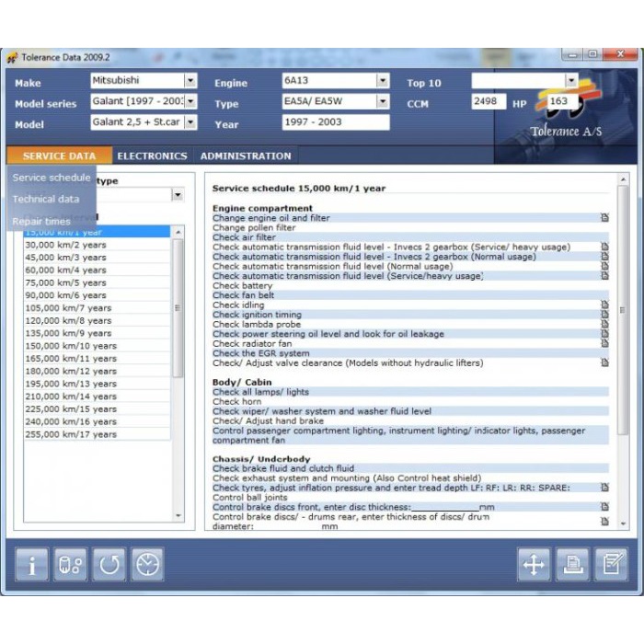
Task: Click the HP field showing 163
Action: click(562, 101)
